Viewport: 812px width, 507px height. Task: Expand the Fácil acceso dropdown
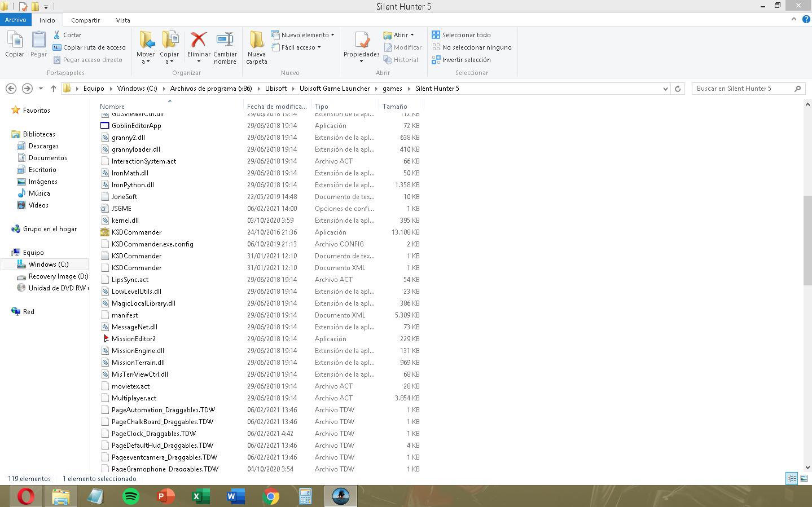point(296,47)
